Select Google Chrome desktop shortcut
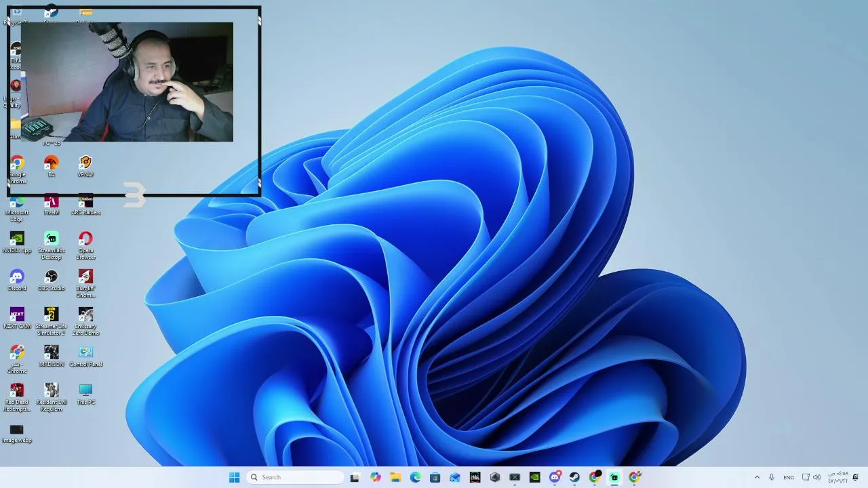 (x=17, y=169)
